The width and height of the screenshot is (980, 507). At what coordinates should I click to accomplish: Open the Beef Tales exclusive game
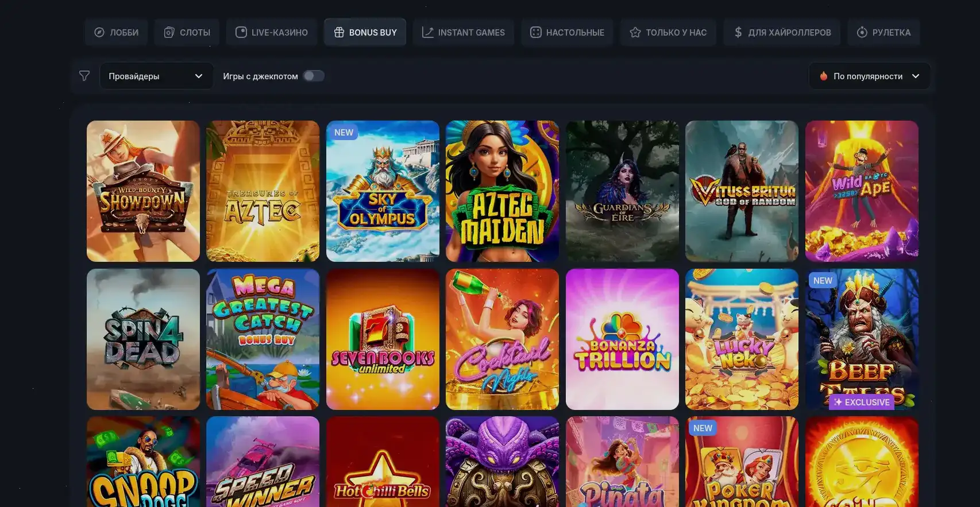click(x=862, y=339)
